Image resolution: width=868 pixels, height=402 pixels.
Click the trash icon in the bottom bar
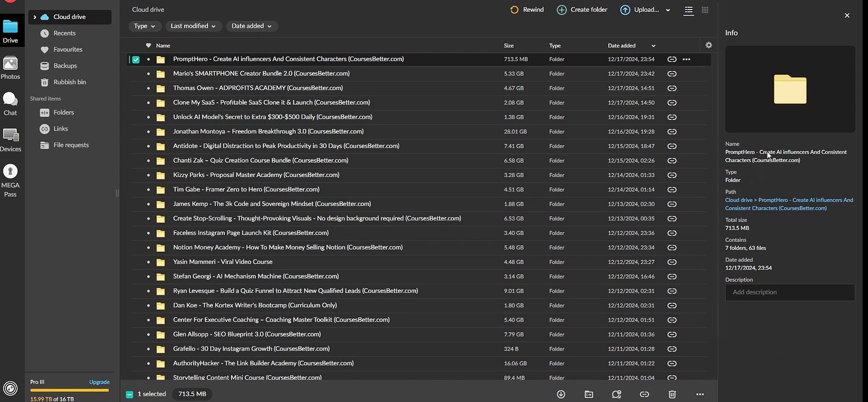point(672,394)
